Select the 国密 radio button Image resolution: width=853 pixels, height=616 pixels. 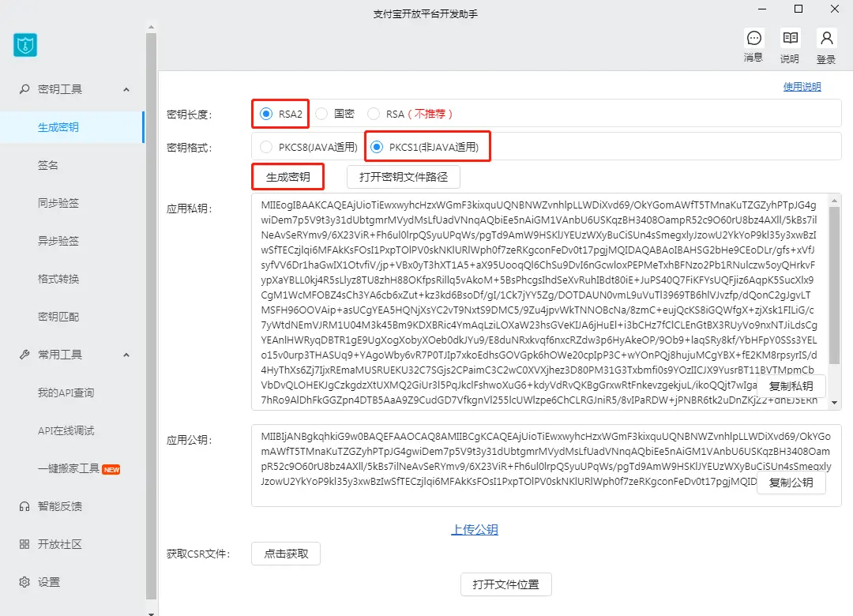(x=321, y=114)
